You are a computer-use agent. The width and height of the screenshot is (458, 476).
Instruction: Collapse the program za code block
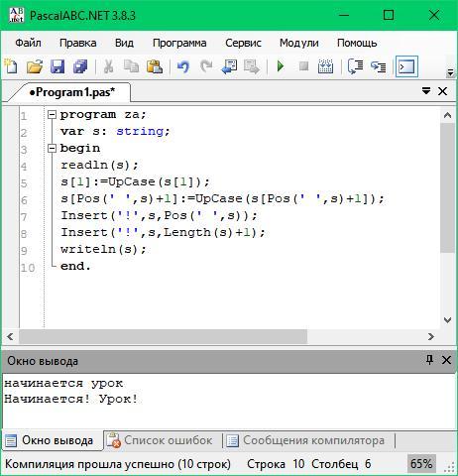[x=52, y=115]
